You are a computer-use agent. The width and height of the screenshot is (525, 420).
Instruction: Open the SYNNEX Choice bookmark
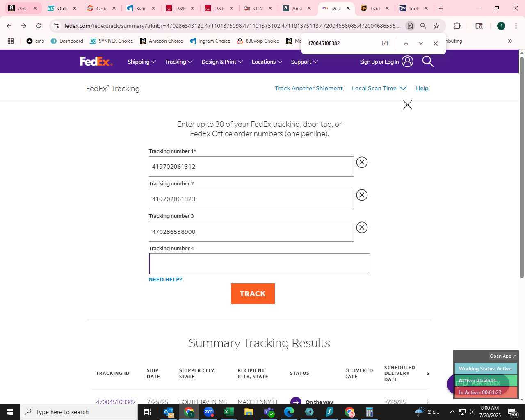[112, 41]
